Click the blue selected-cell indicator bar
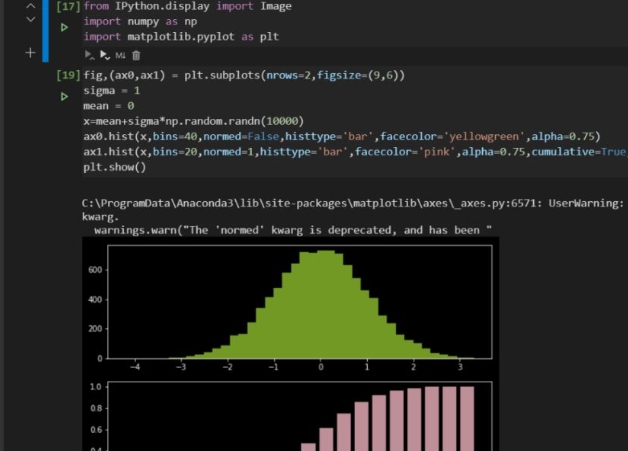This screenshot has height=451, width=628. click(45, 31)
